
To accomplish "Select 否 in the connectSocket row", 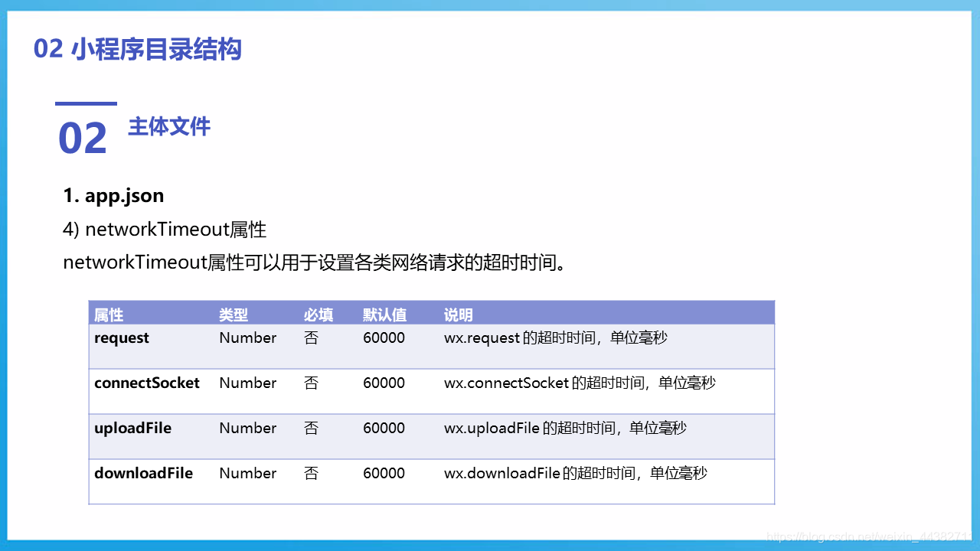I will 311,383.
